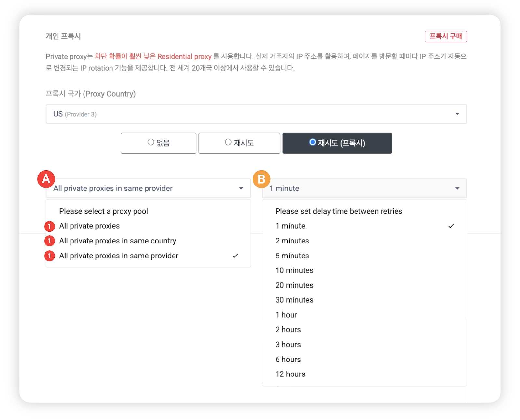
Task: Select the 없음 radio option
Action: (x=158, y=143)
